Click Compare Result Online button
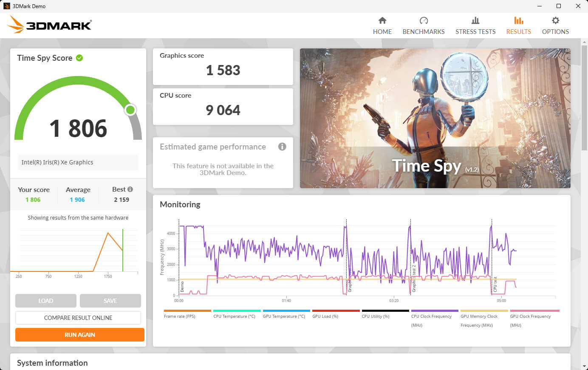This screenshot has width=588, height=370. 78,318
